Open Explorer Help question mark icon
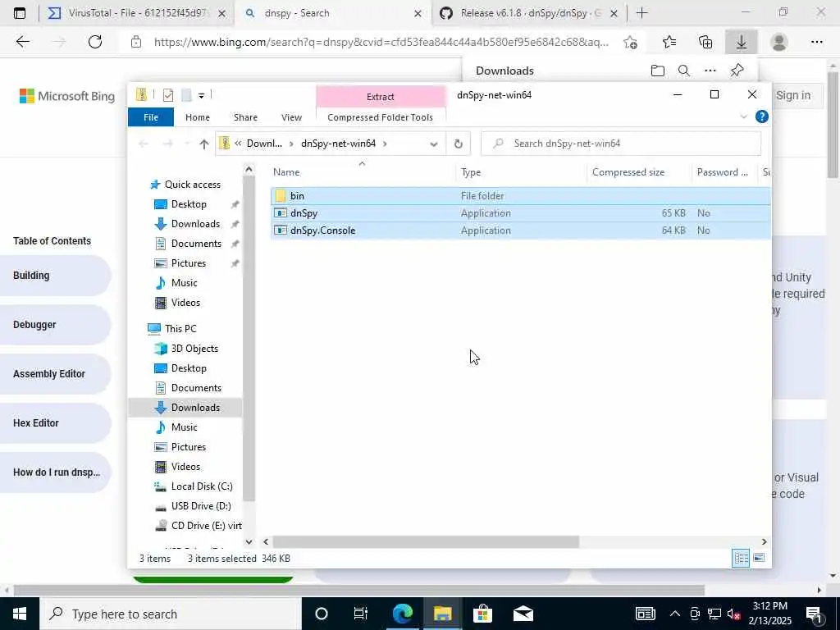This screenshot has width=840, height=630. click(x=761, y=116)
